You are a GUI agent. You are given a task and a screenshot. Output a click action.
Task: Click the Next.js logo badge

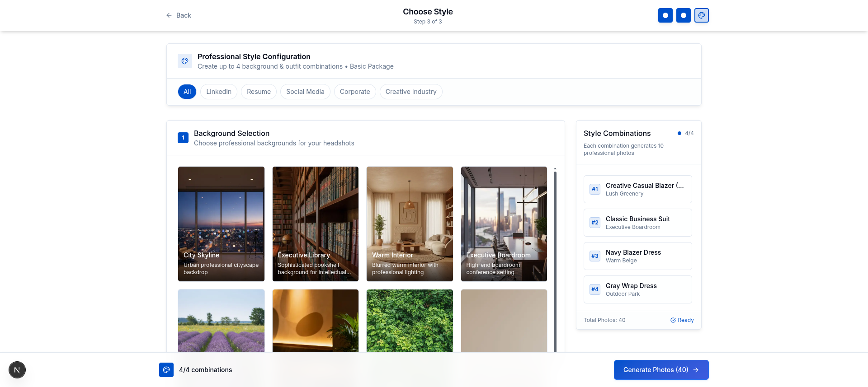coord(17,370)
